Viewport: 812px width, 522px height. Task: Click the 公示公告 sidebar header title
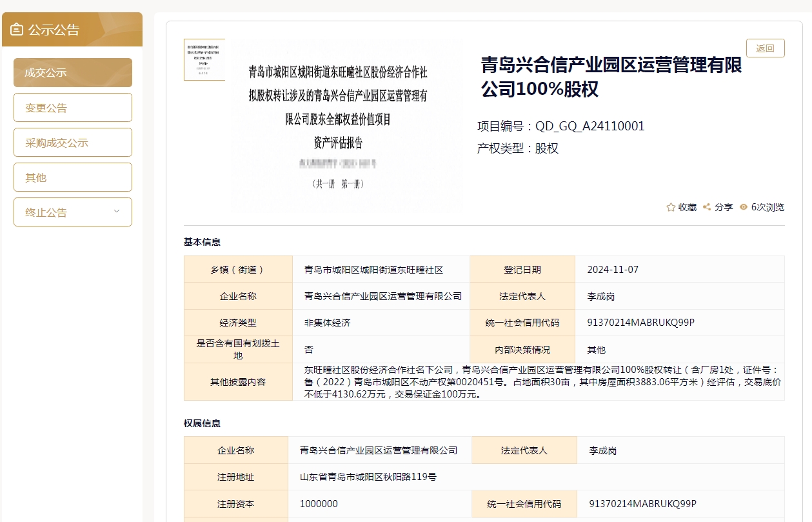tap(54, 30)
